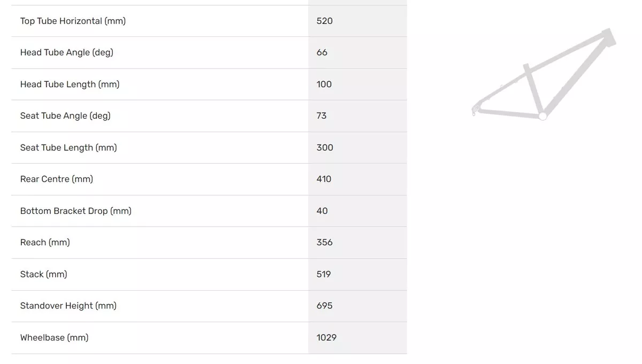Click the Standover Height label

68,306
